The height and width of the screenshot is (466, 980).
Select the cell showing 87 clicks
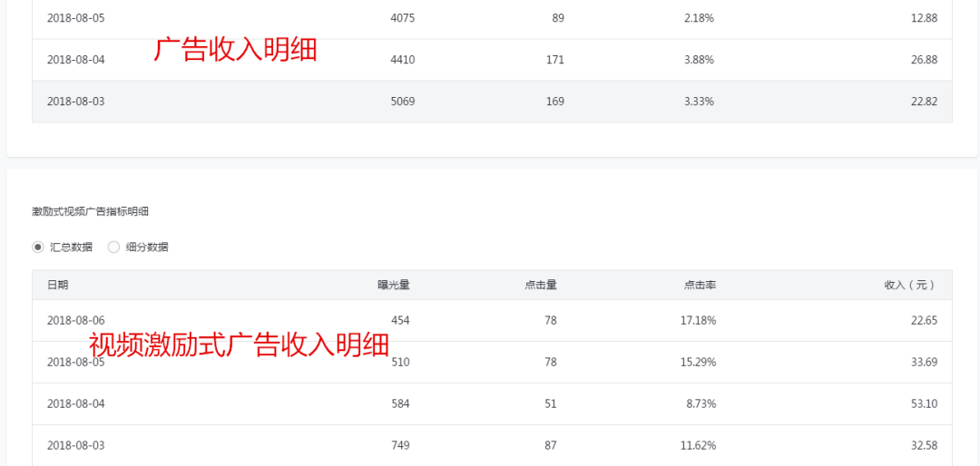[x=551, y=445]
